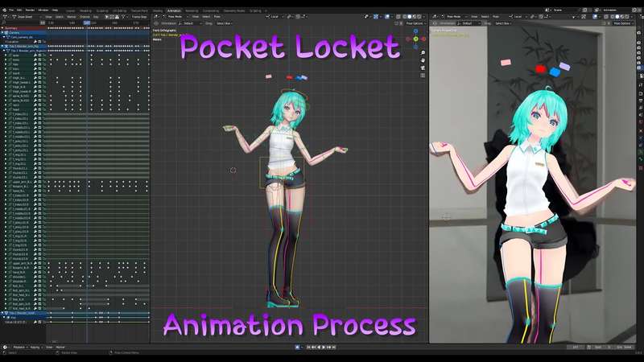Click jump to first frame button

click(x=308, y=348)
